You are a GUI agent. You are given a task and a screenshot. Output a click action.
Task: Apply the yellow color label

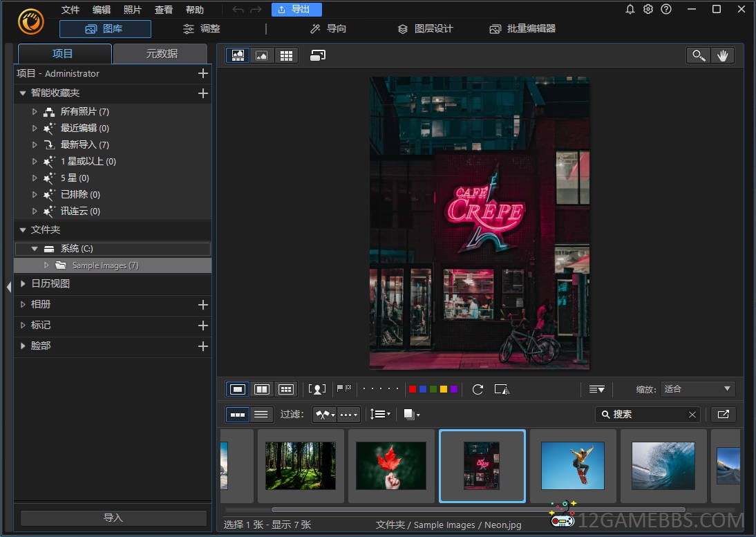click(x=444, y=389)
